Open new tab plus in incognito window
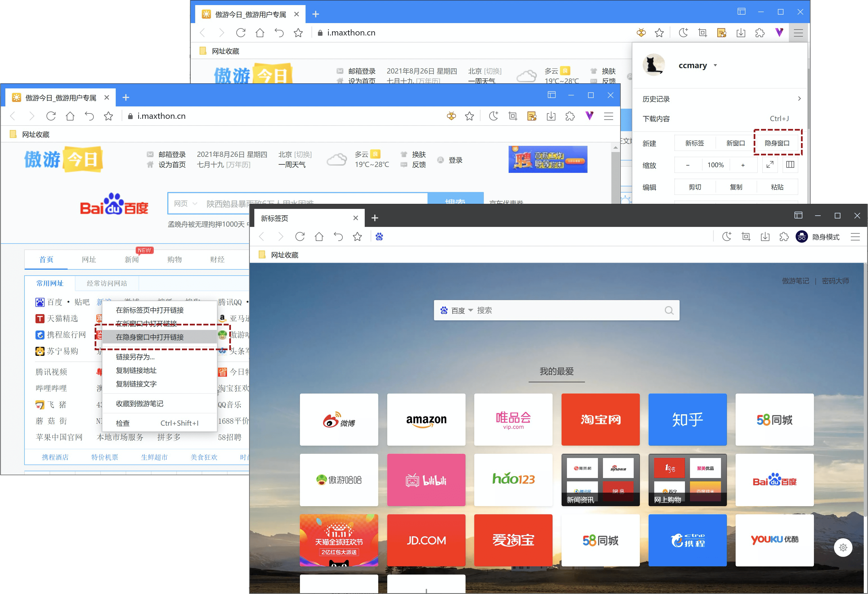868x594 pixels. point(375,218)
